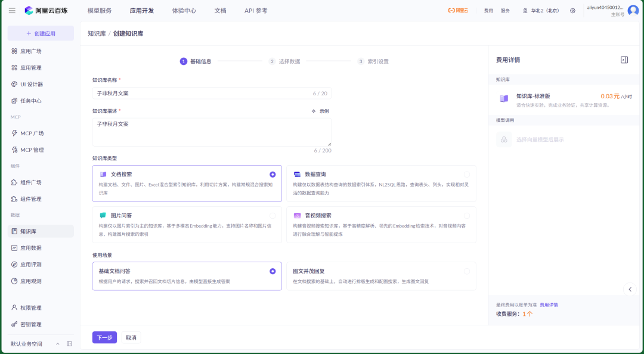Open the 费用详情 billing link
Image resolution: width=644 pixels, height=354 pixels.
[x=548, y=305]
